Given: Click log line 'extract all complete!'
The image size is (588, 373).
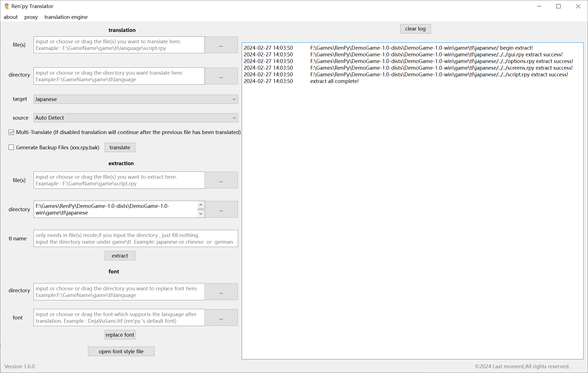Looking at the screenshot, I should point(301,81).
